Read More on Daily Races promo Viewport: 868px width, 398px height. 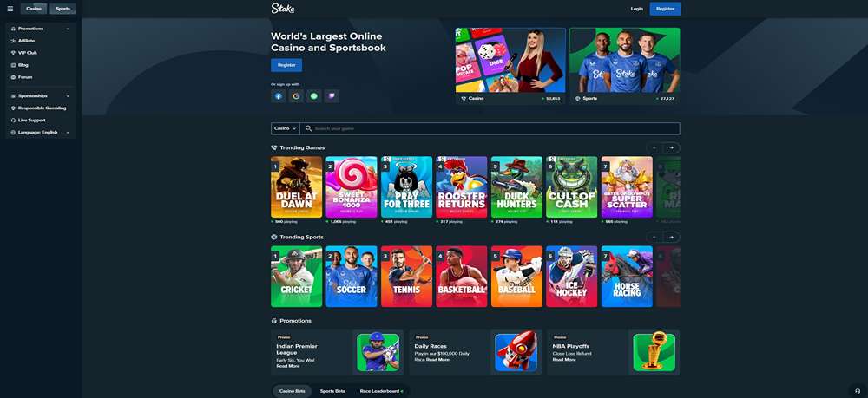(437, 359)
